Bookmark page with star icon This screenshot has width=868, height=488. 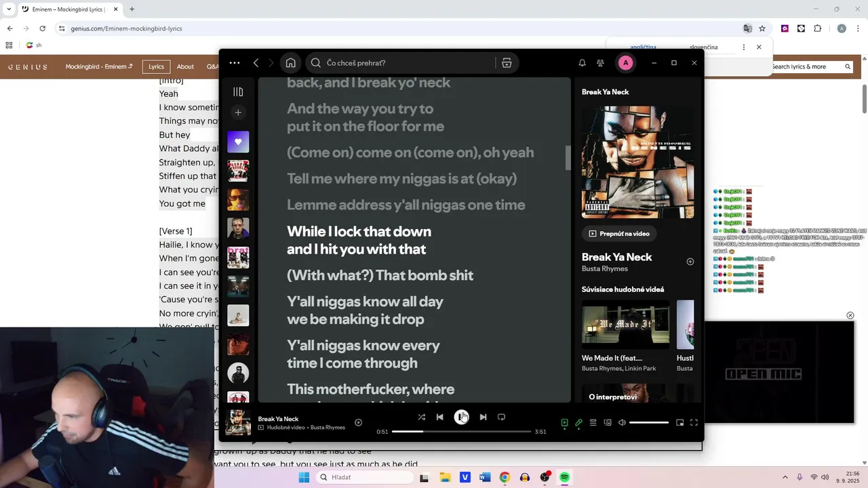pyautogui.click(x=762, y=28)
